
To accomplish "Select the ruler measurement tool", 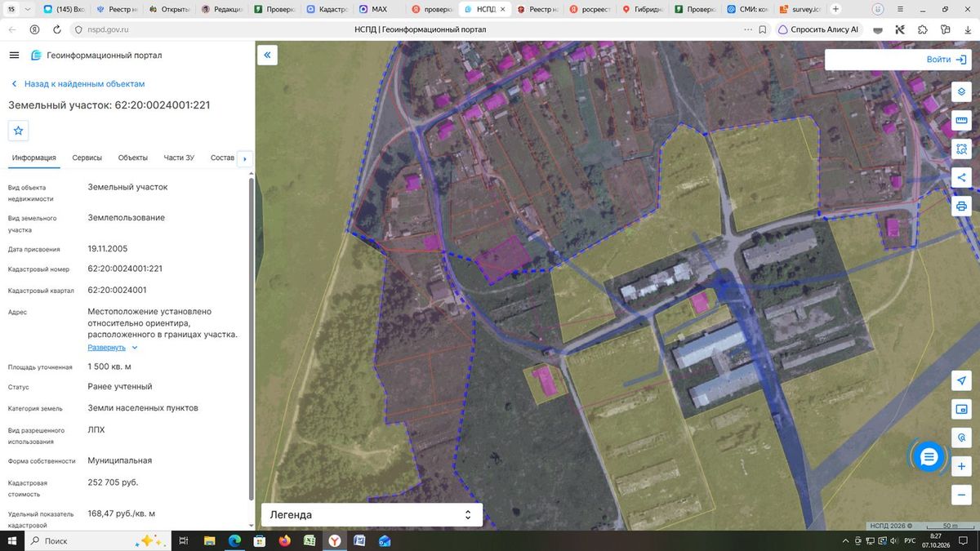I will click(x=961, y=121).
